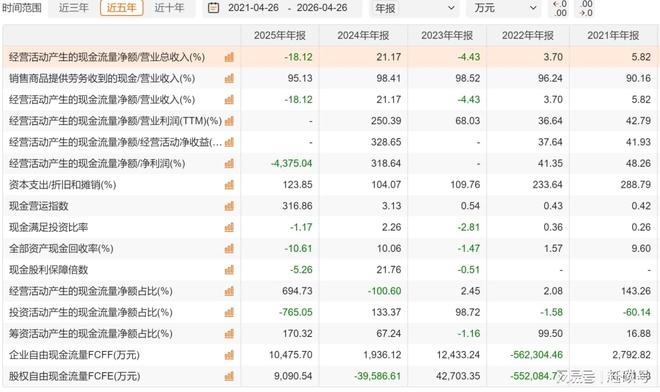This screenshot has height=392, width=660.
Task: Click the value 12,433.24 cell
Action: (458, 355)
